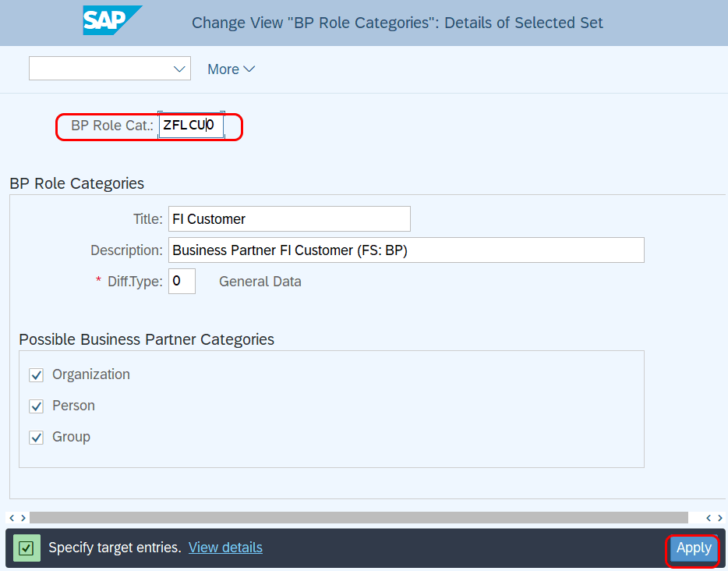Click into the Title field
The width and height of the screenshot is (728, 571).
click(289, 219)
